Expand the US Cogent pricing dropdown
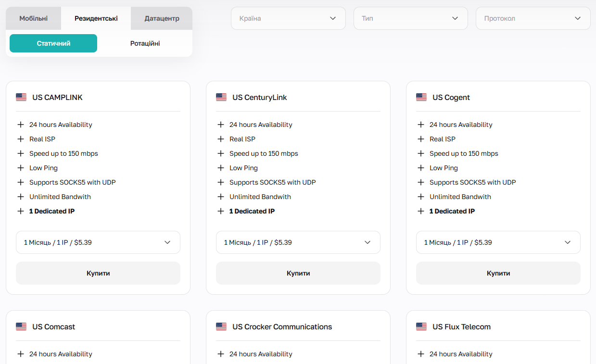Viewport: 596px width, 364px height. pos(498,242)
